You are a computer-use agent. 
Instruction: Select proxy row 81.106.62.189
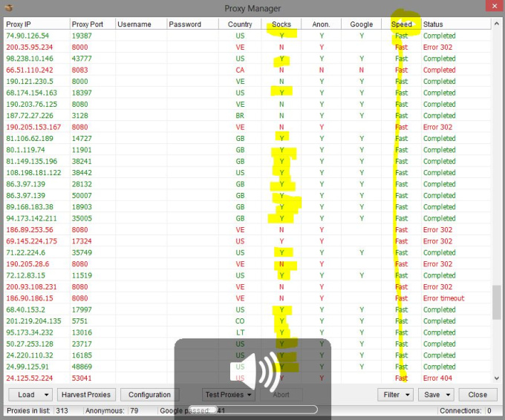coord(247,138)
